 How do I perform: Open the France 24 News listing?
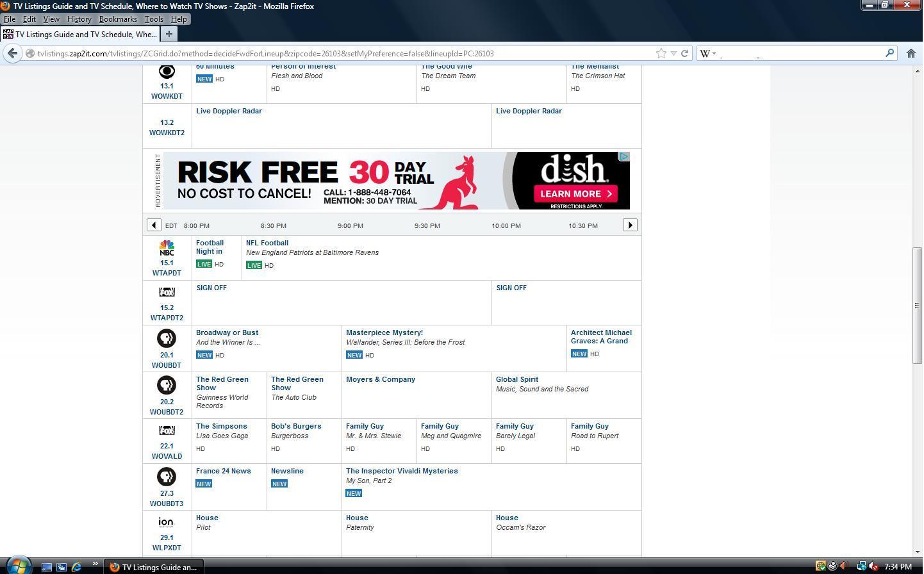point(223,471)
